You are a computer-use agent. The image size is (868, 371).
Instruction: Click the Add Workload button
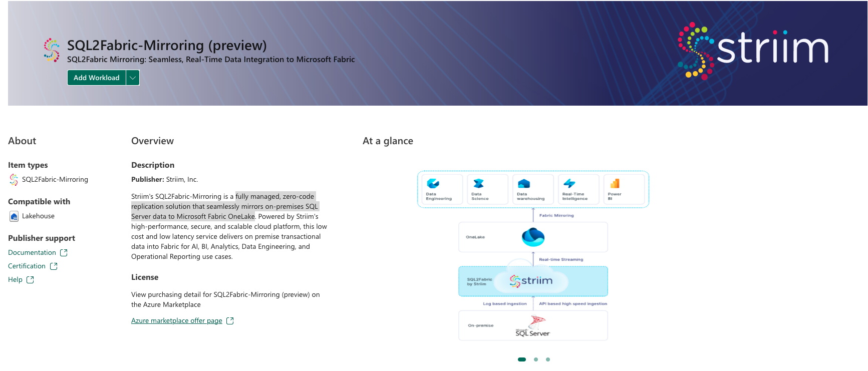pyautogui.click(x=96, y=78)
